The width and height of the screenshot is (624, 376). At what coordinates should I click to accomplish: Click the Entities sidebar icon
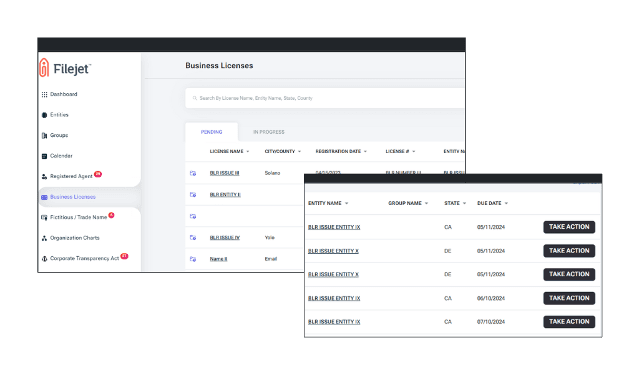[44, 115]
